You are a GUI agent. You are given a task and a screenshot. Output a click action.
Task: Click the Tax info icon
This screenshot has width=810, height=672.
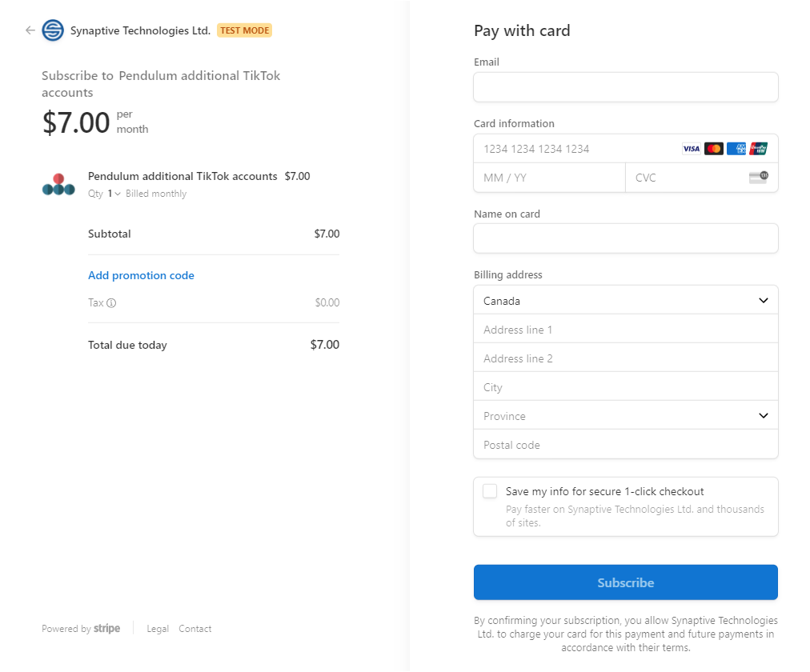coord(111,303)
